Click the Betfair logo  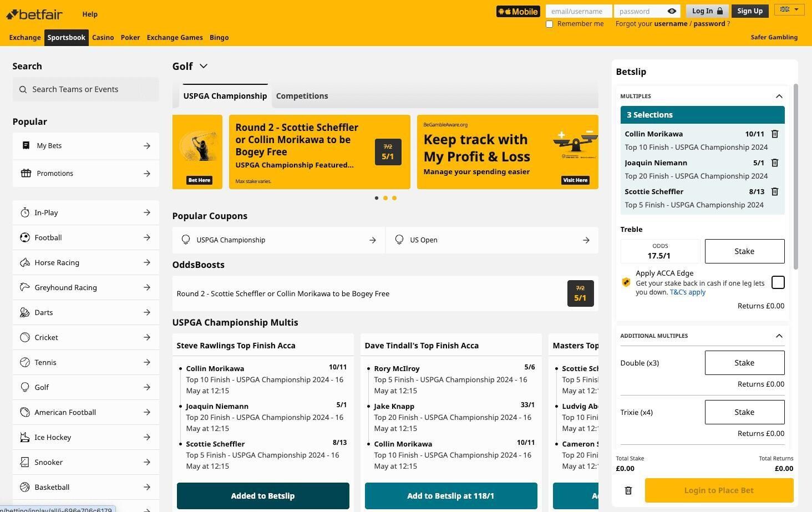point(34,14)
